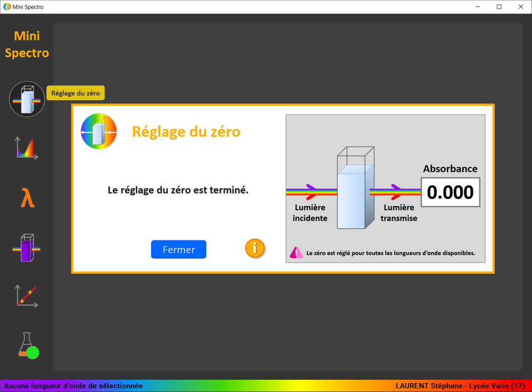The width and height of the screenshot is (532, 392).
Task: Select the zero adjustment cuvette icon in sidebar
Action: coord(27,99)
